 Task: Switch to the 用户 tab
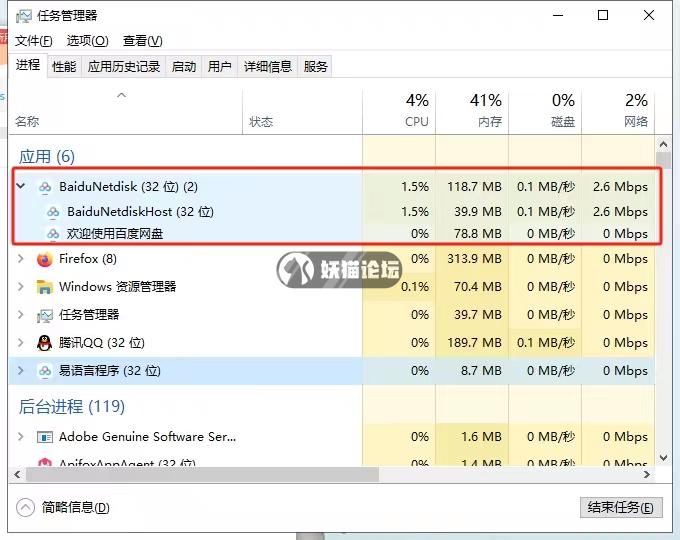tap(219, 67)
